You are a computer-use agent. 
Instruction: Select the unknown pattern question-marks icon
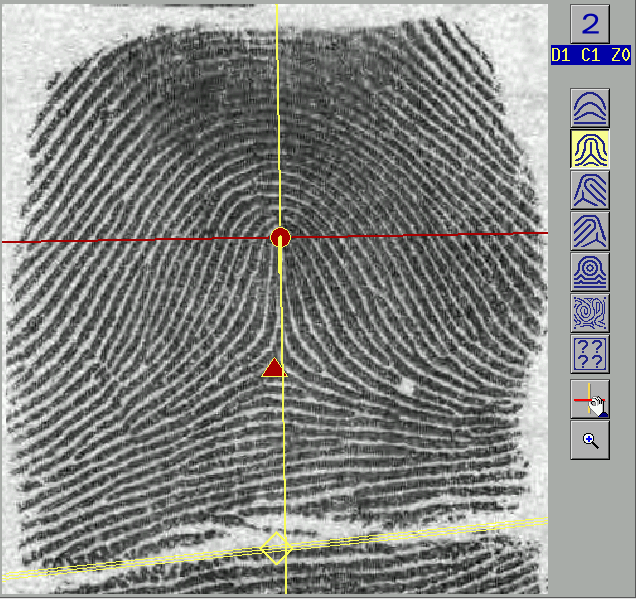(x=590, y=354)
